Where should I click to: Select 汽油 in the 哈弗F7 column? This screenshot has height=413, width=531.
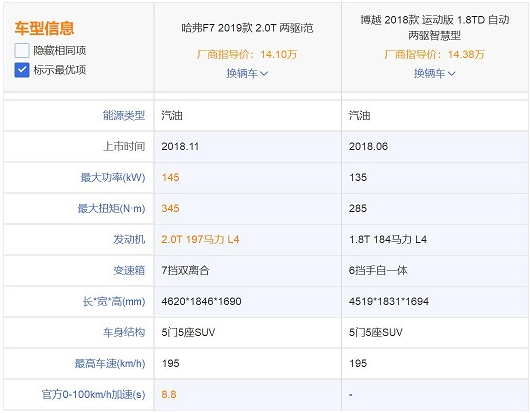click(x=172, y=115)
